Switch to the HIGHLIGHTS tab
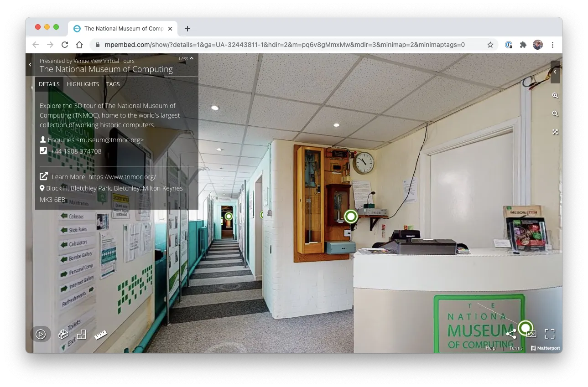588x387 pixels. [83, 84]
